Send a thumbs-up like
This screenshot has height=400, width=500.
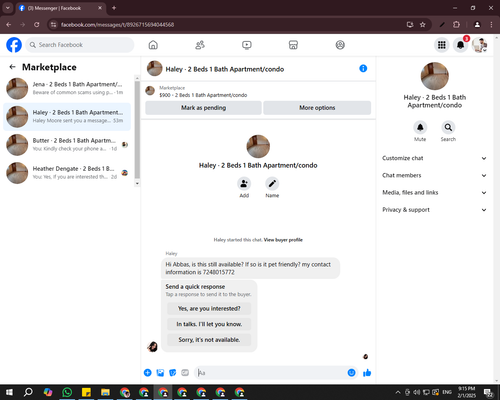(367, 373)
